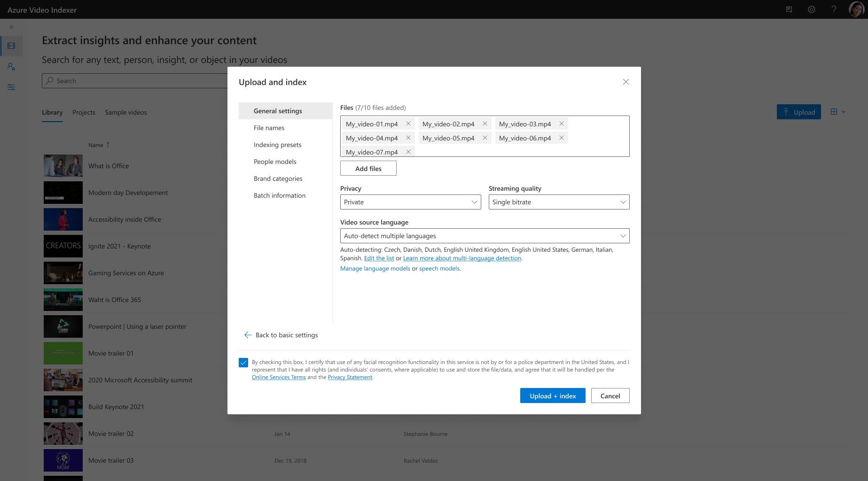
Task: Open the Modern day Developement video thumbnail
Action: [63, 193]
